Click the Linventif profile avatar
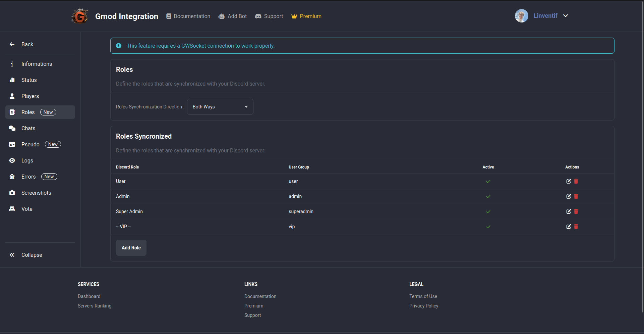 (x=521, y=16)
